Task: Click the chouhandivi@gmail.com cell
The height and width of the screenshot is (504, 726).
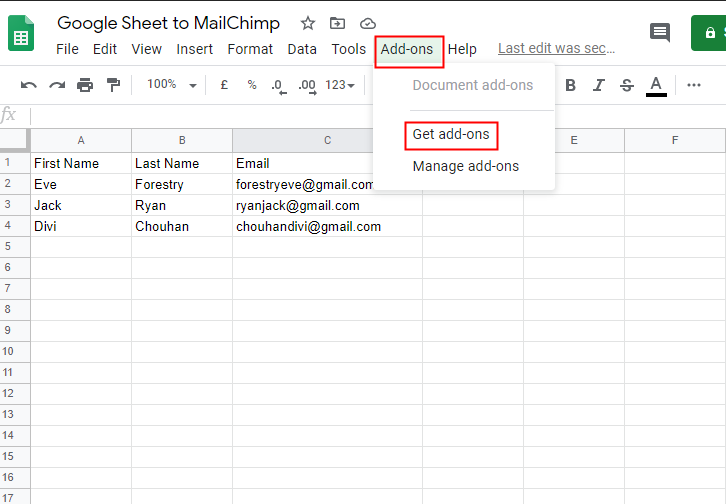Action: 327,226
